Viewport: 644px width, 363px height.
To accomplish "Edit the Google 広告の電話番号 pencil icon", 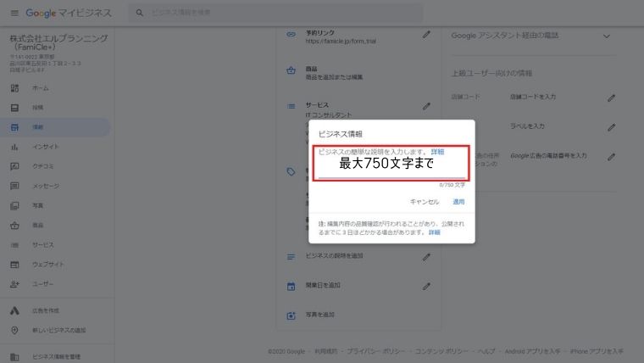I will click(x=612, y=157).
